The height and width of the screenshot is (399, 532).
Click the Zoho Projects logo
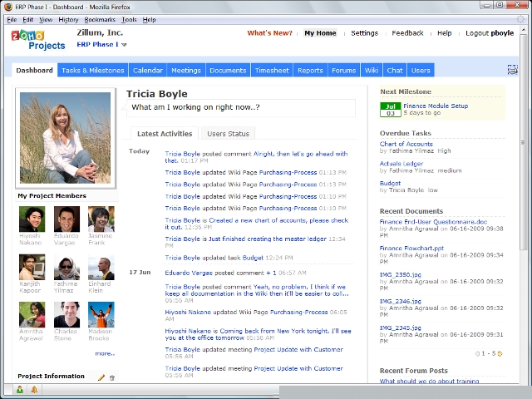pyautogui.click(x=38, y=40)
